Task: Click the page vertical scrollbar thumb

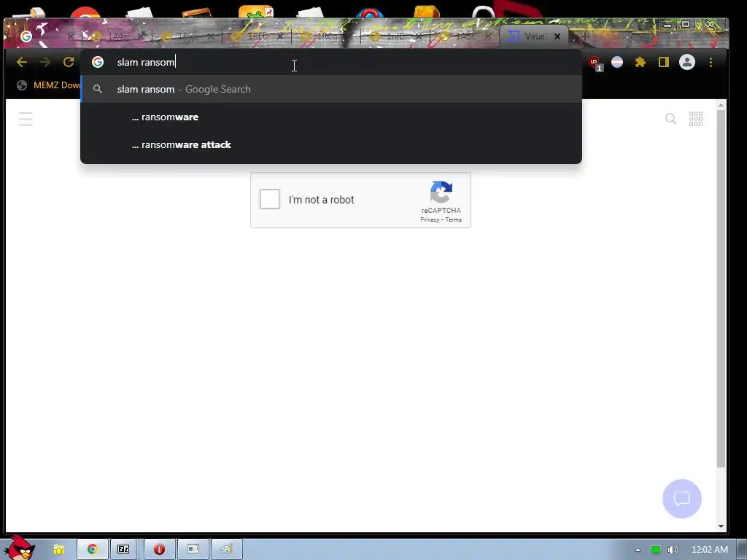Action: 721,289
